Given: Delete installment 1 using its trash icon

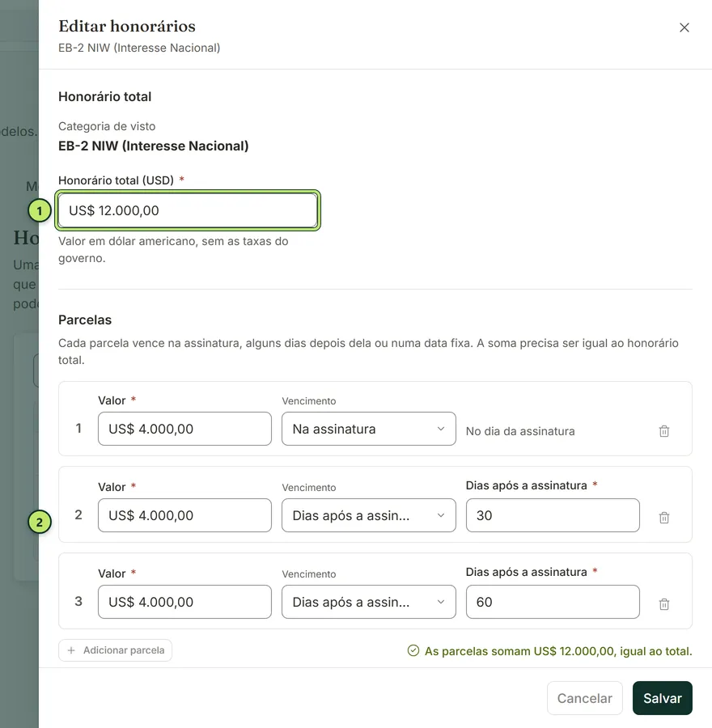Looking at the screenshot, I should pos(664,431).
